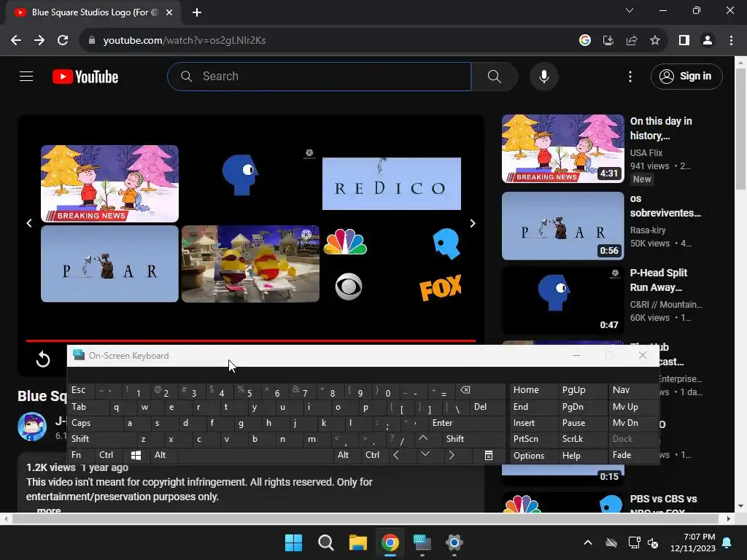Image resolution: width=747 pixels, height=560 pixels.
Task: Show next end-screen suggestions arrow
Action: coord(472,223)
